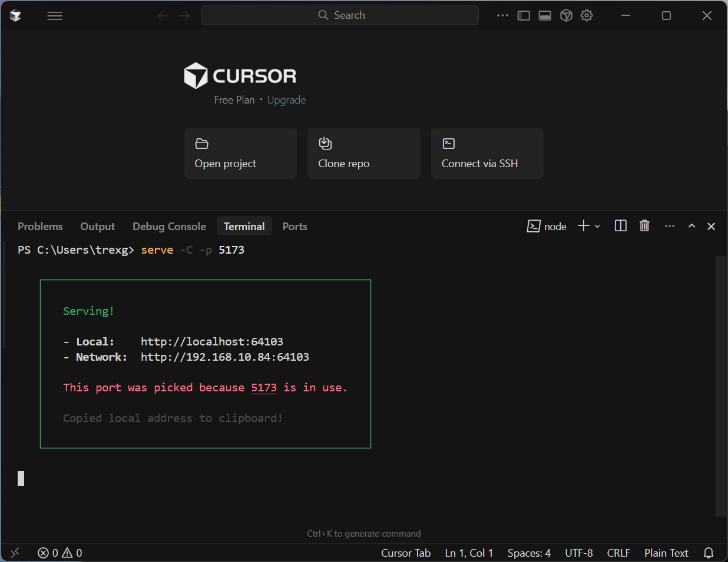Click the Search command center field
The image size is (728, 562).
coord(340,15)
